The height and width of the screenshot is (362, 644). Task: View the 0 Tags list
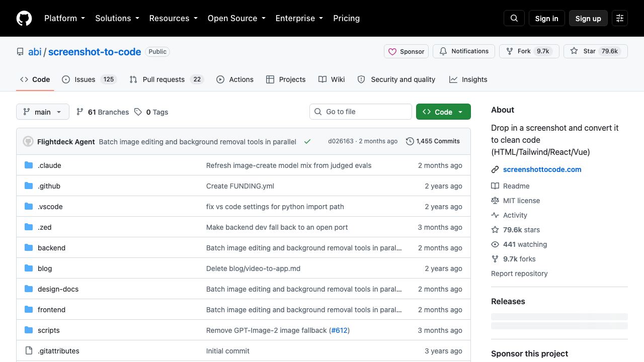[151, 112]
